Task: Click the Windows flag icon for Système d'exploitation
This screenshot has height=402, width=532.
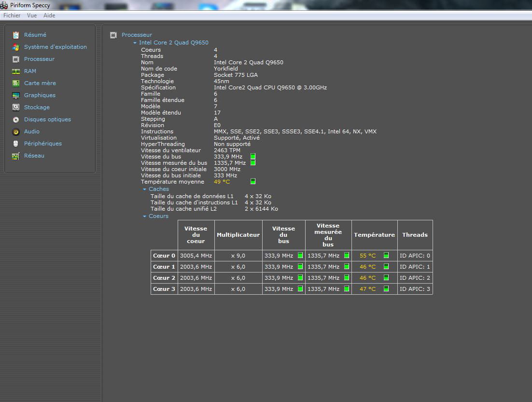Action: (x=16, y=47)
